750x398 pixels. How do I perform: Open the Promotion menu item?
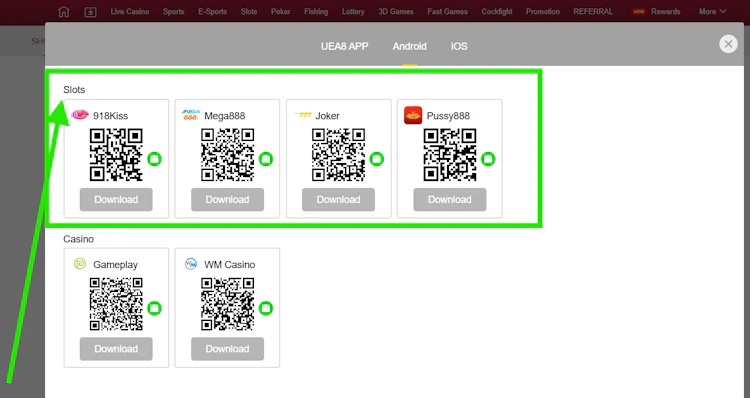pyautogui.click(x=543, y=11)
